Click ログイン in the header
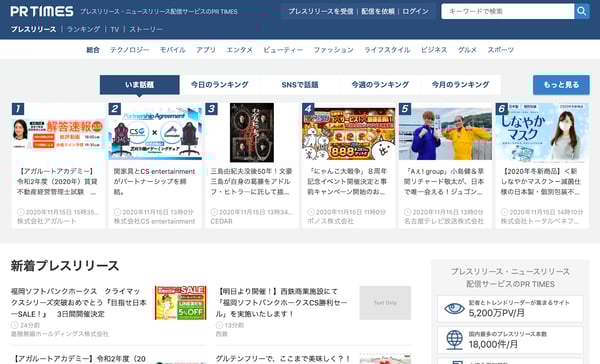Screen dimensions: 600x364 [416, 11]
